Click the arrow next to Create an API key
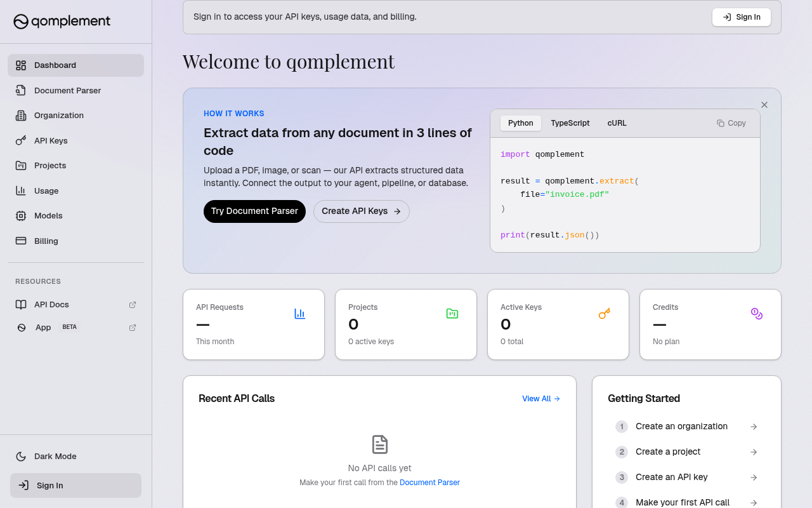This screenshot has height=508, width=812. [754, 478]
